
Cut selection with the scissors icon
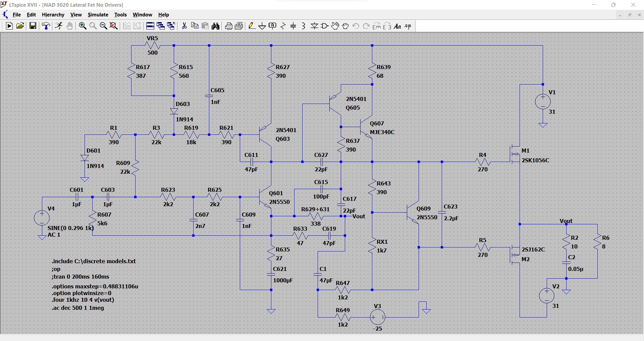click(x=184, y=26)
